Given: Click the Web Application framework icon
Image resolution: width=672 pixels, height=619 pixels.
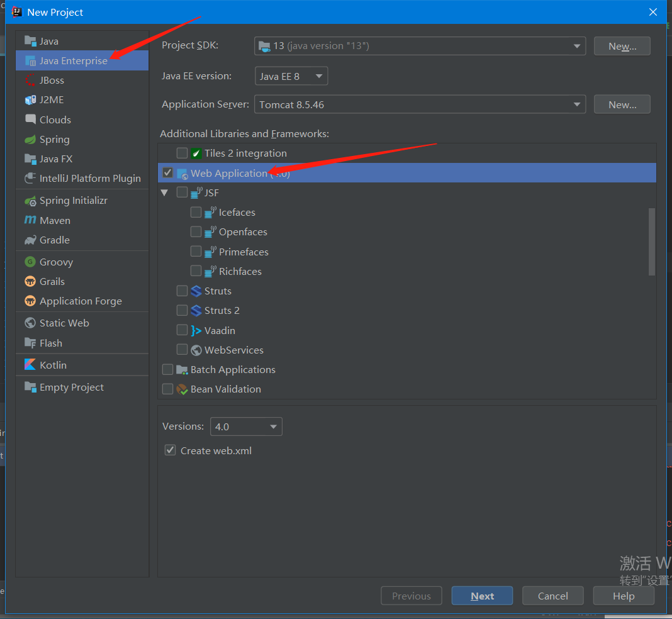Looking at the screenshot, I should [x=182, y=174].
